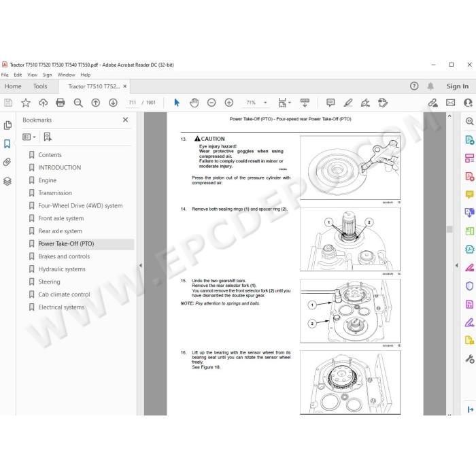The height and width of the screenshot is (476, 476).
Task: Open the Engine bookmark
Action: tap(48, 181)
